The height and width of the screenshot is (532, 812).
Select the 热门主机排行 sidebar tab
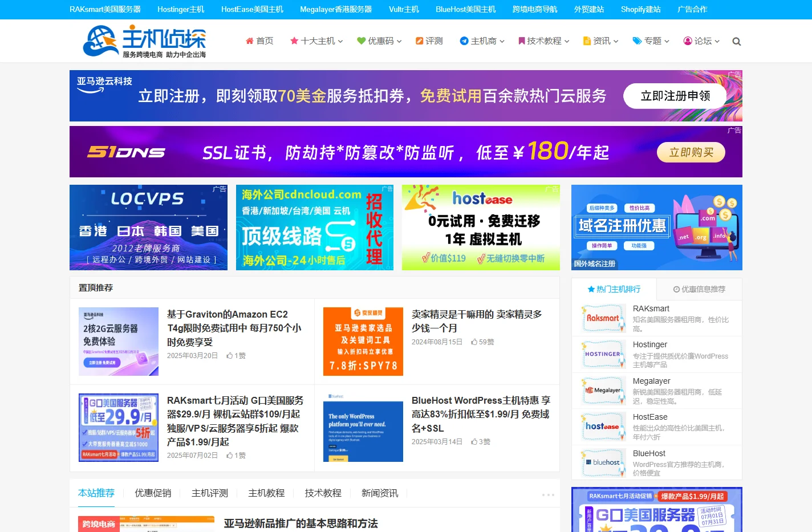(x=614, y=289)
